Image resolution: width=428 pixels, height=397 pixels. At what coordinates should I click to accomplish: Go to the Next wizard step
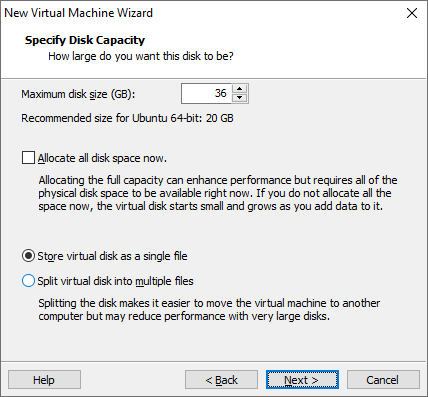302,380
